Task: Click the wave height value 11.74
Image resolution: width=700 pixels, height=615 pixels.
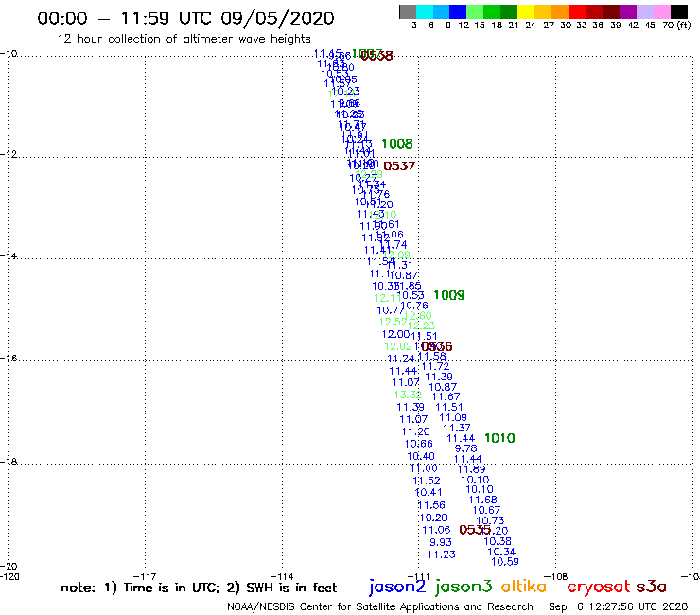Action: coord(394,245)
